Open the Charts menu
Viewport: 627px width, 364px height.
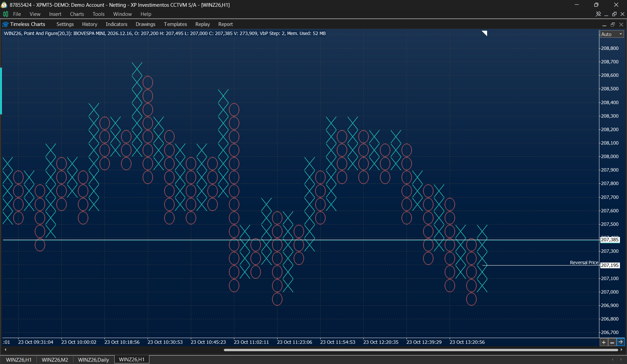point(77,14)
